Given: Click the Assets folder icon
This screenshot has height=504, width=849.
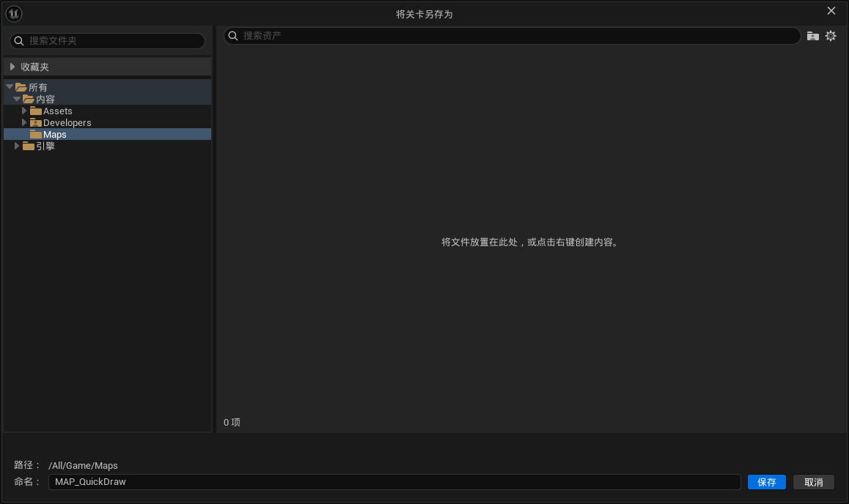Looking at the screenshot, I should click(36, 111).
